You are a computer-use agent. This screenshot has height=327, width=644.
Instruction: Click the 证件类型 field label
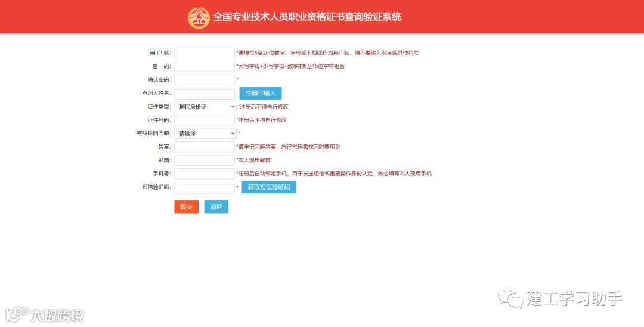(159, 107)
